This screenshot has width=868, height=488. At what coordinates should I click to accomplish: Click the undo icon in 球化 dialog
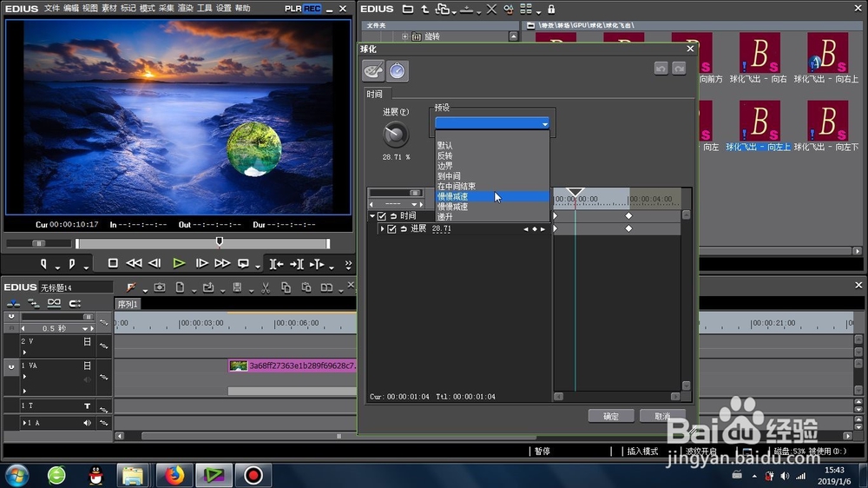click(x=661, y=68)
